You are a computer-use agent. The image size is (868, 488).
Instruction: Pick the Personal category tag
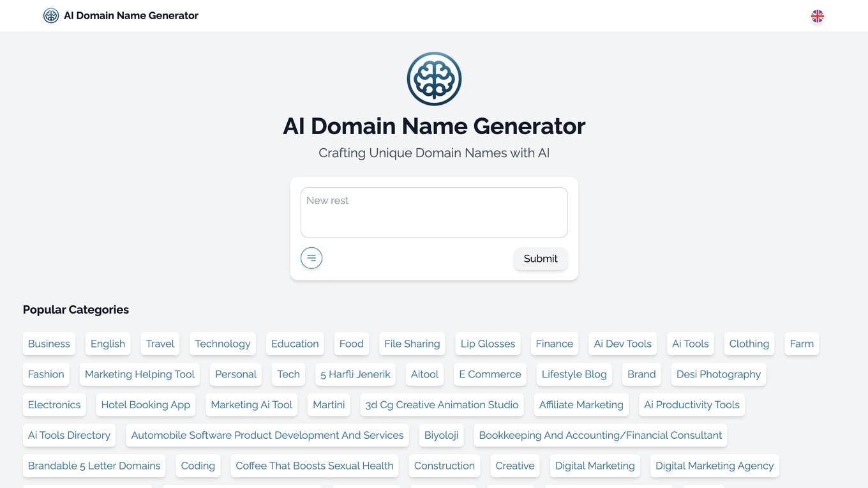coord(236,374)
